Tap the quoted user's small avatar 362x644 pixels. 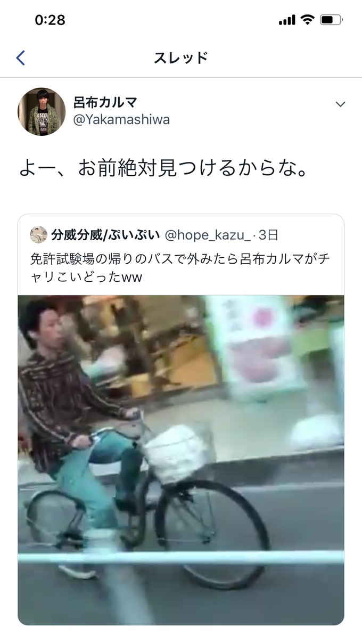coord(38,234)
